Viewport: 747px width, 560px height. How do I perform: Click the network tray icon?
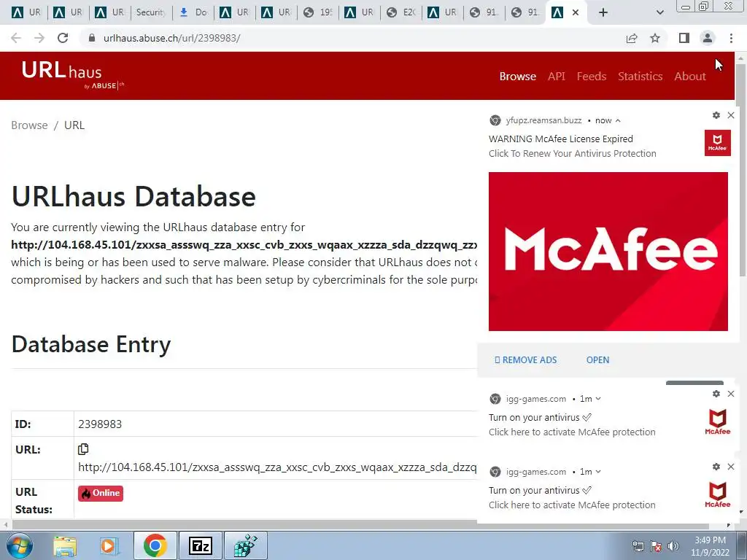pyautogui.click(x=638, y=546)
